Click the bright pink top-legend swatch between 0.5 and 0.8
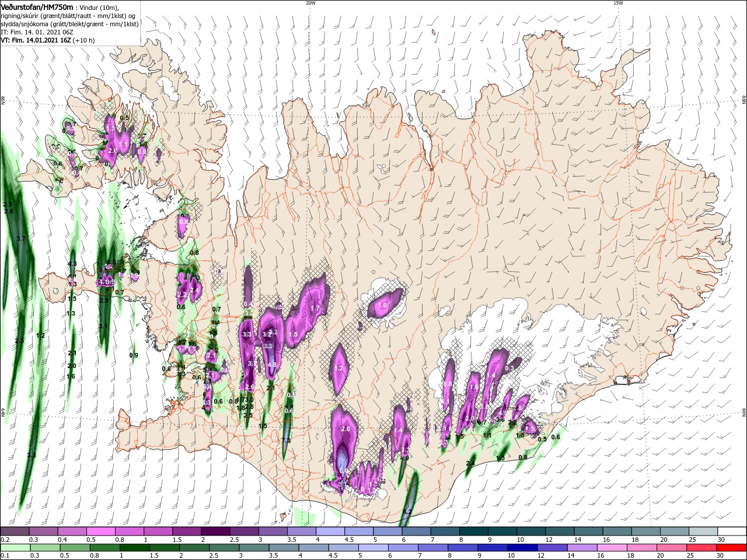Screen dimensions: 747x560 (x=100, y=531)
